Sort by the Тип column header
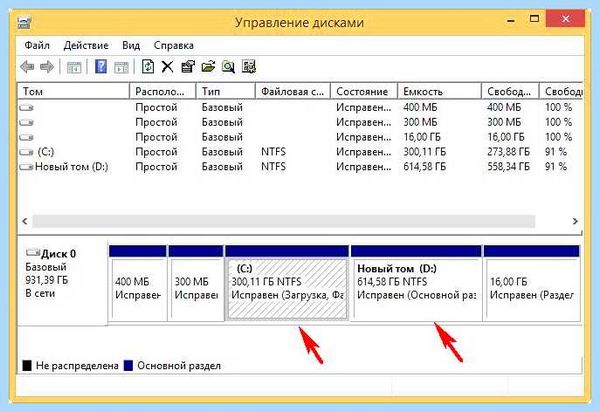Screen dimensions: 600x412 [226, 91]
